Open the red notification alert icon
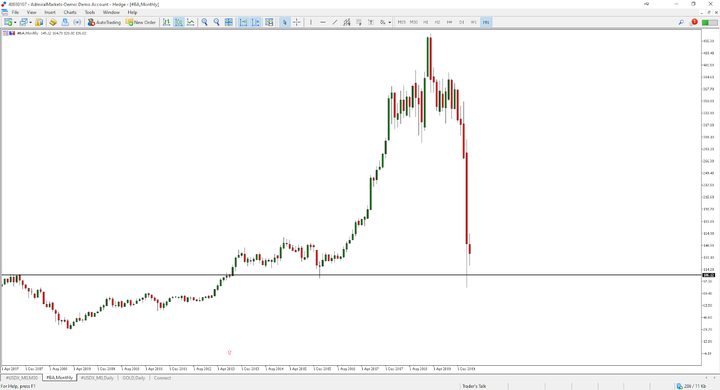 (694, 22)
